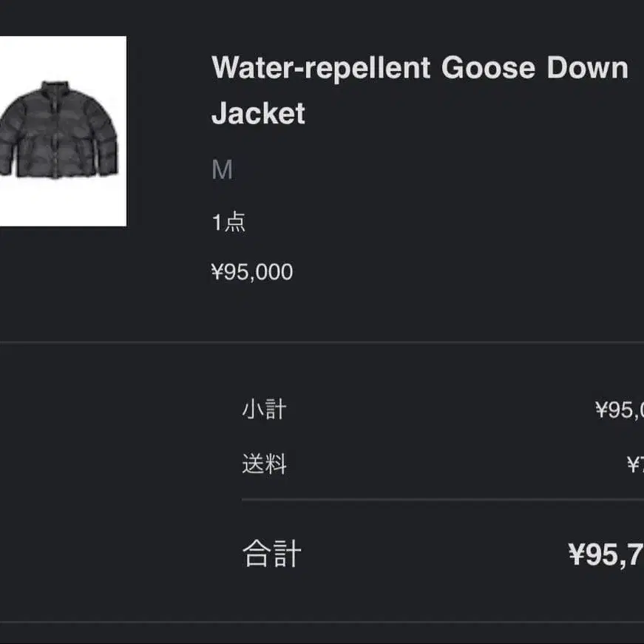This screenshot has height=644, width=644.
Task: Click the black jacket product thumbnail
Action: (59, 132)
